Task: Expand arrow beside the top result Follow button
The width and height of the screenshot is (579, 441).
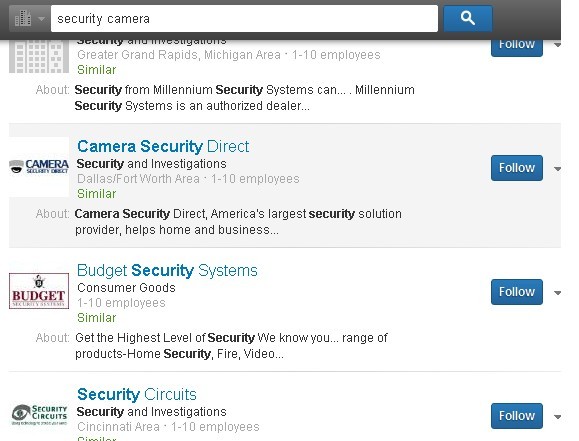Action: [x=558, y=45]
